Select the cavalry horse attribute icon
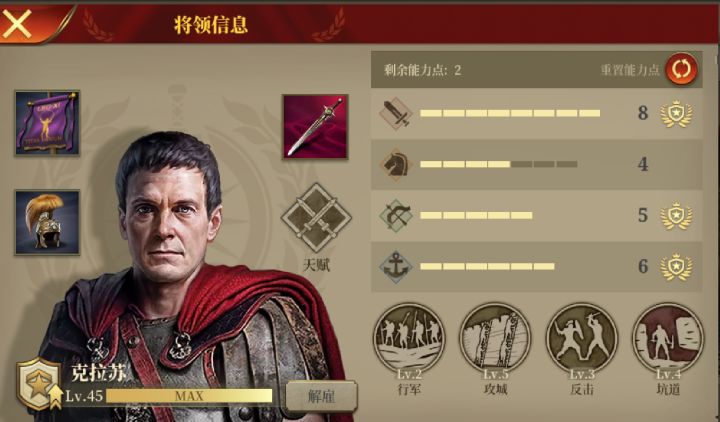The height and width of the screenshot is (422, 720). pyautogui.click(x=396, y=164)
